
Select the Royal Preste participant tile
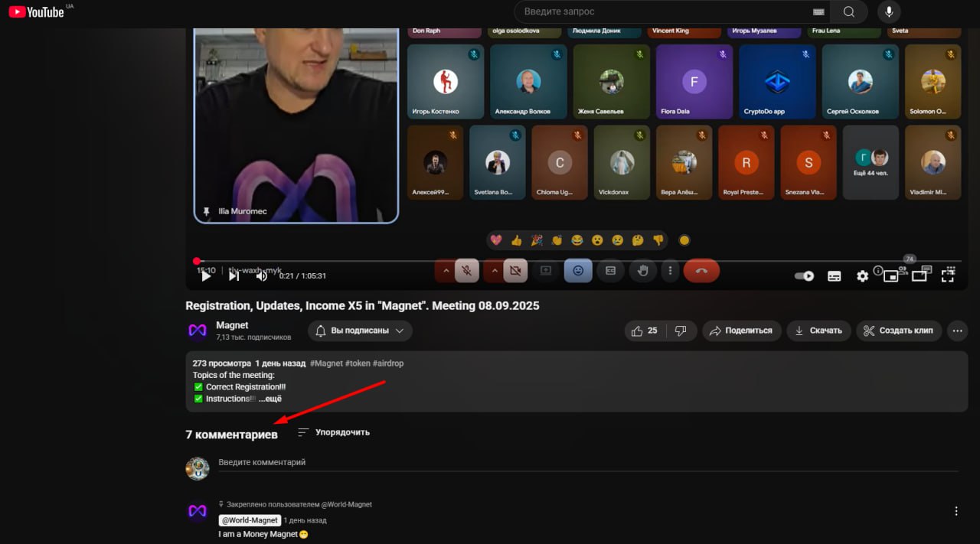(746, 162)
